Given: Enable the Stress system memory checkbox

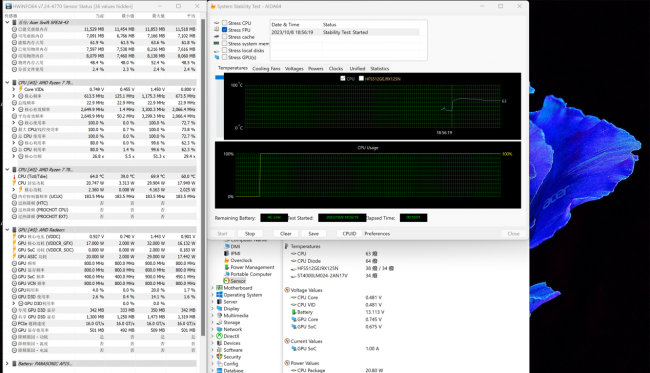Looking at the screenshot, I should [224, 44].
